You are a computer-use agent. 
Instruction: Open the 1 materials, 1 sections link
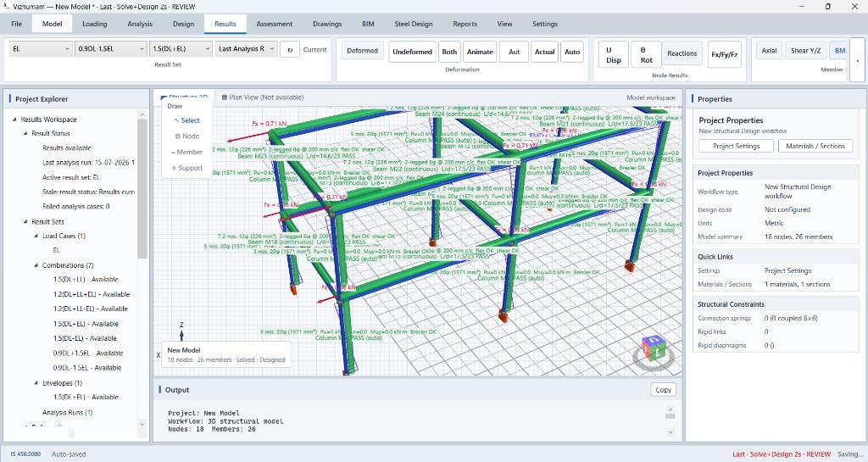(797, 284)
